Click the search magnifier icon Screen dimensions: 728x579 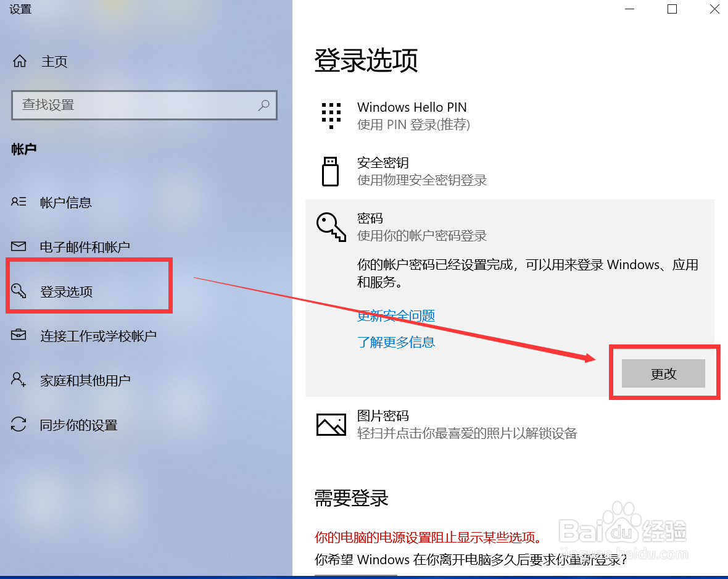(263, 106)
